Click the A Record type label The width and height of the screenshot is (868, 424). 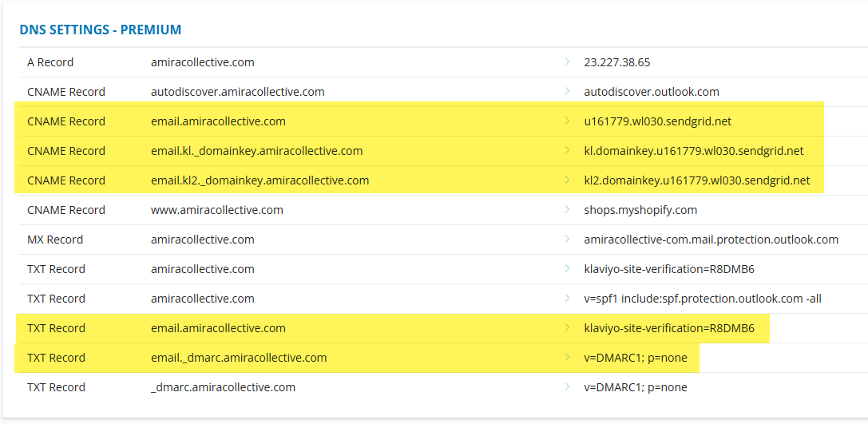point(50,62)
